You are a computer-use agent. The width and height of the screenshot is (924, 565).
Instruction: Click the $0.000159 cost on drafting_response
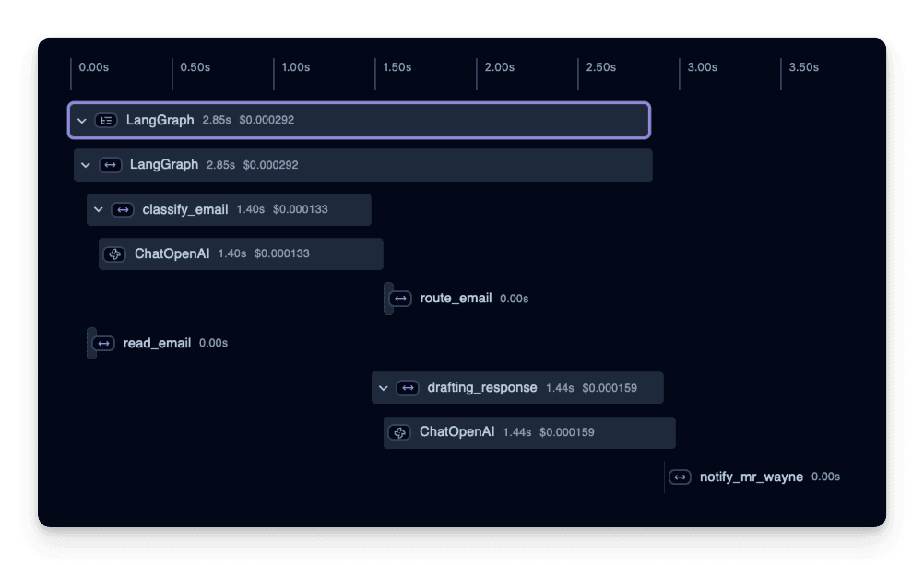[x=610, y=388]
